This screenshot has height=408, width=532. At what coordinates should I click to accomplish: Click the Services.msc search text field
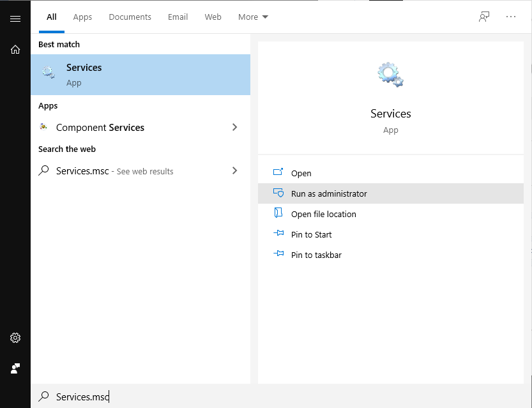[x=192, y=397]
